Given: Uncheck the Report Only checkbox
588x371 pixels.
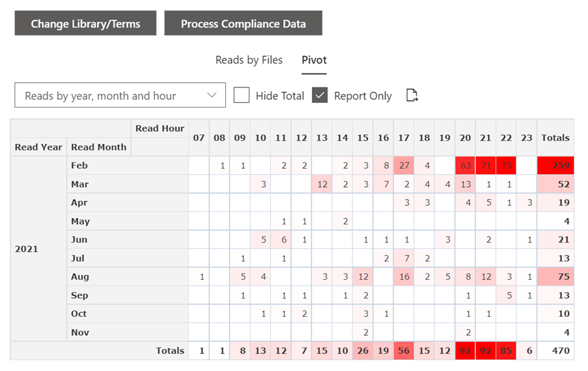Looking at the screenshot, I should click(x=320, y=95).
